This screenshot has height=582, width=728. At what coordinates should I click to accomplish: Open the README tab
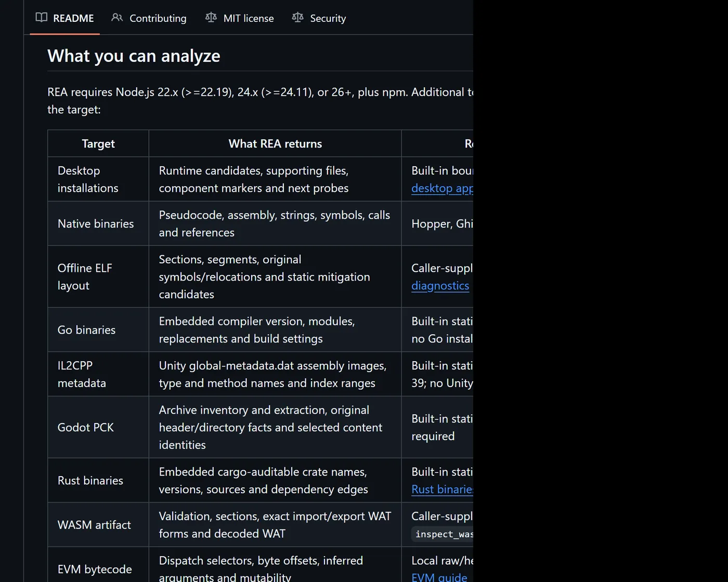click(64, 18)
